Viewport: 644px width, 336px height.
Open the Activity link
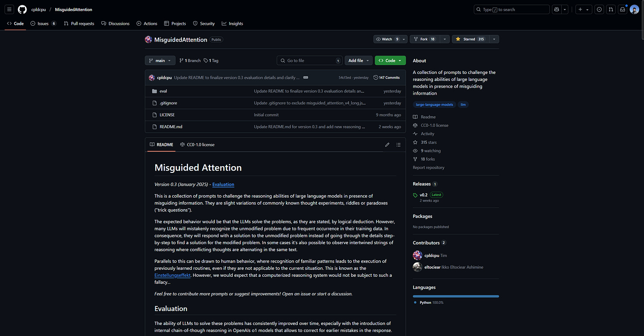coord(424,134)
